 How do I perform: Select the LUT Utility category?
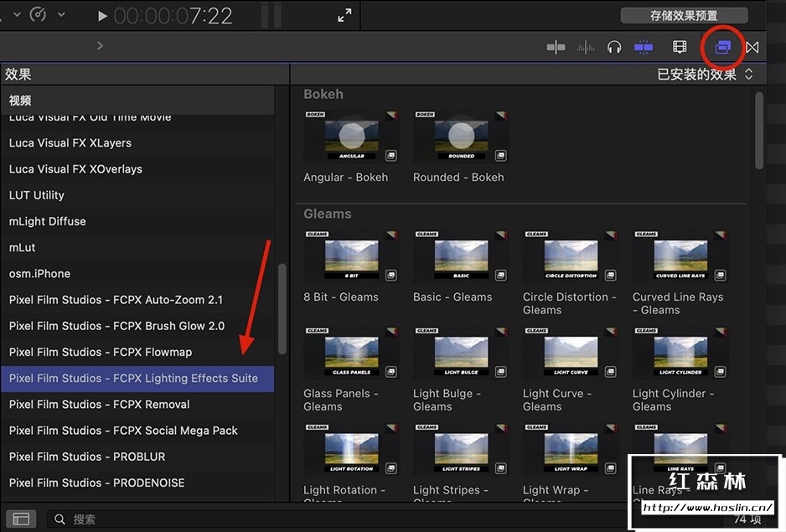37,195
